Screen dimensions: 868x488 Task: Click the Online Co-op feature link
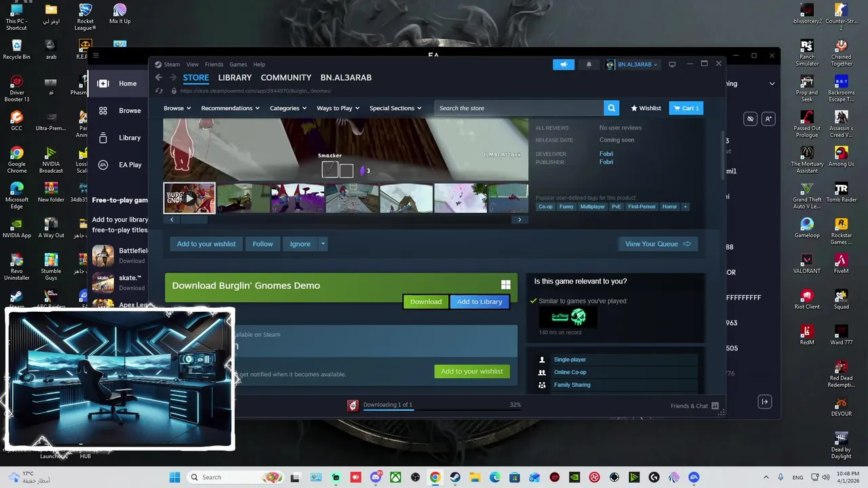570,372
